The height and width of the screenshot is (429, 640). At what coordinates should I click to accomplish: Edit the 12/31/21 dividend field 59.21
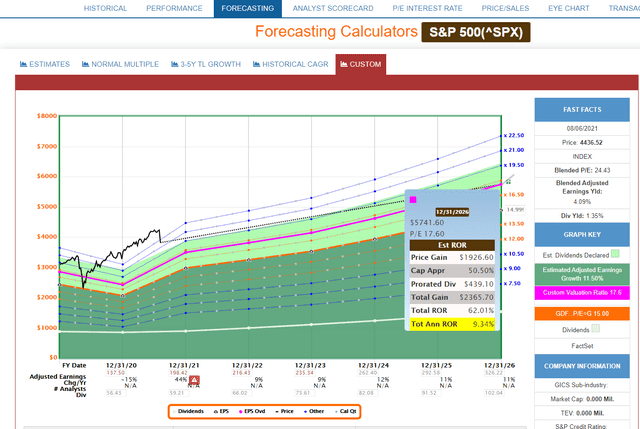[x=178, y=393]
